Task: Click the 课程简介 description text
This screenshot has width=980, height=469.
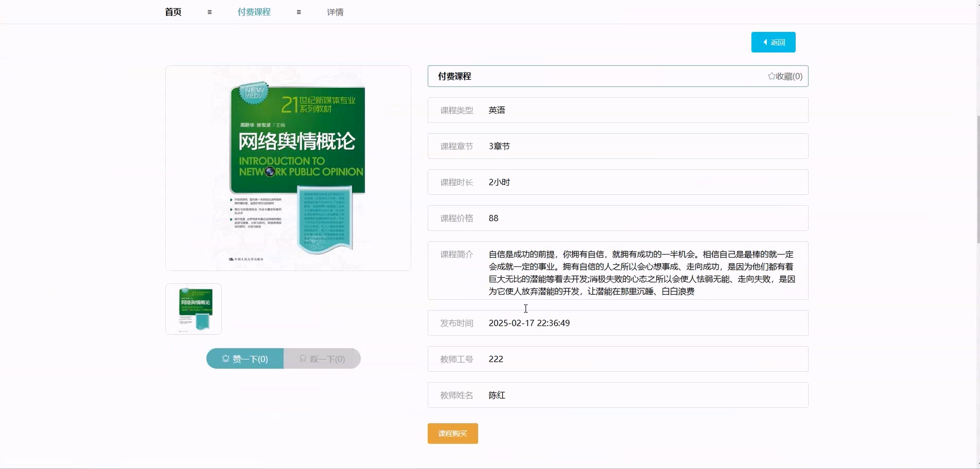Action: [641, 272]
